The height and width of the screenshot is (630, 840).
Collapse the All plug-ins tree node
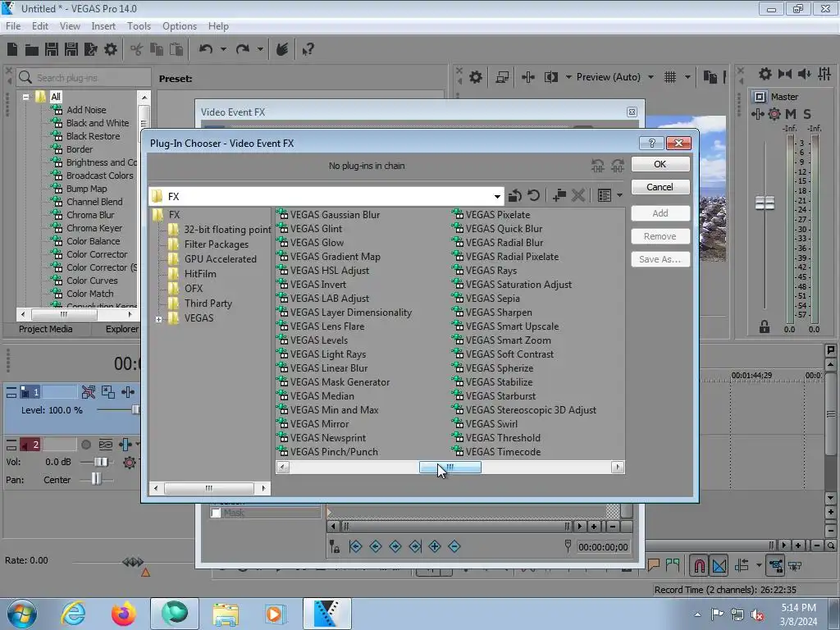click(x=25, y=97)
